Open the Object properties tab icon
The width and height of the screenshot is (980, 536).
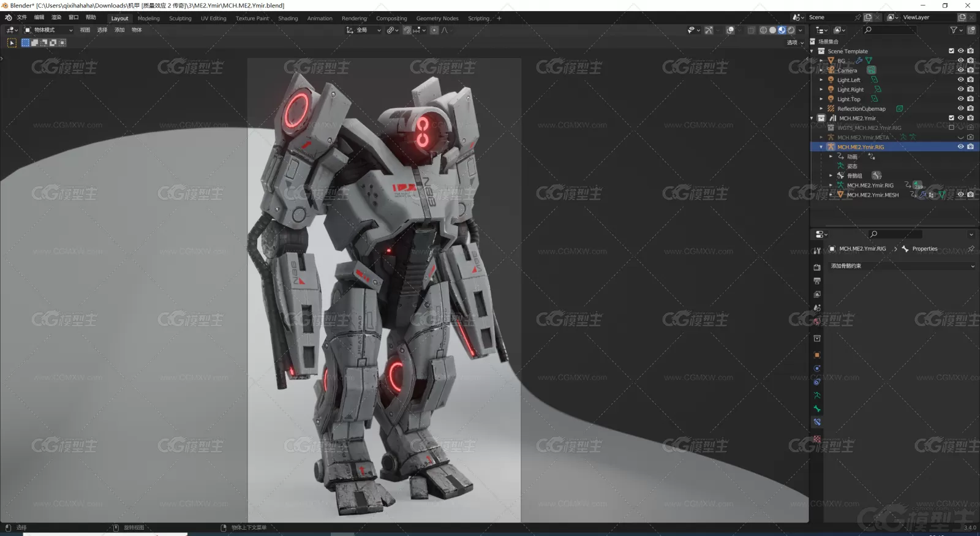click(x=817, y=355)
